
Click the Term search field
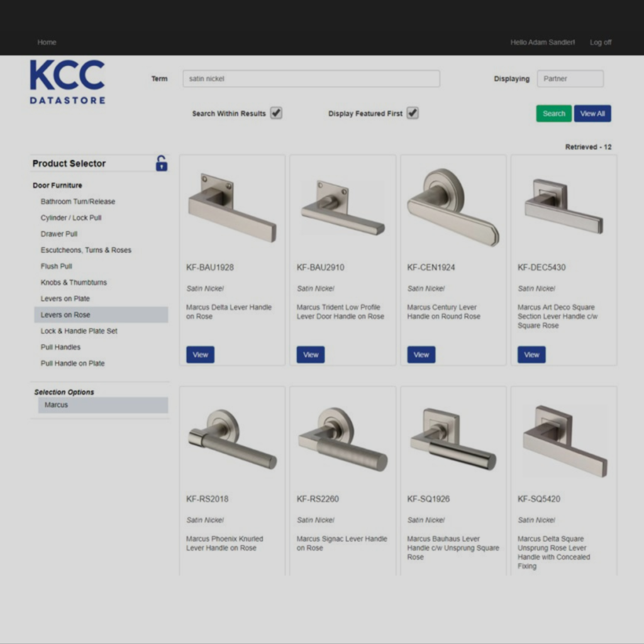(x=311, y=79)
